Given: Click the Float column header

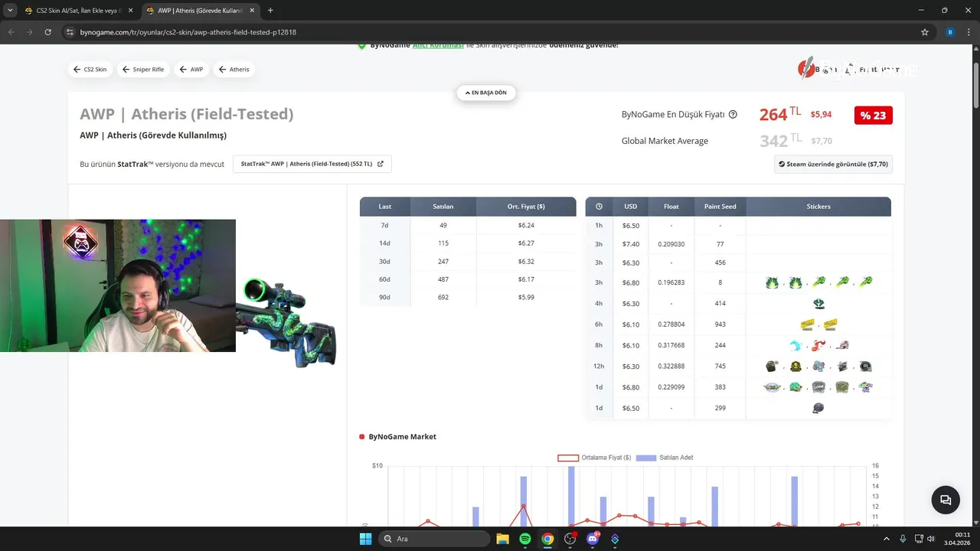Looking at the screenshot, I should pos(671,207).
